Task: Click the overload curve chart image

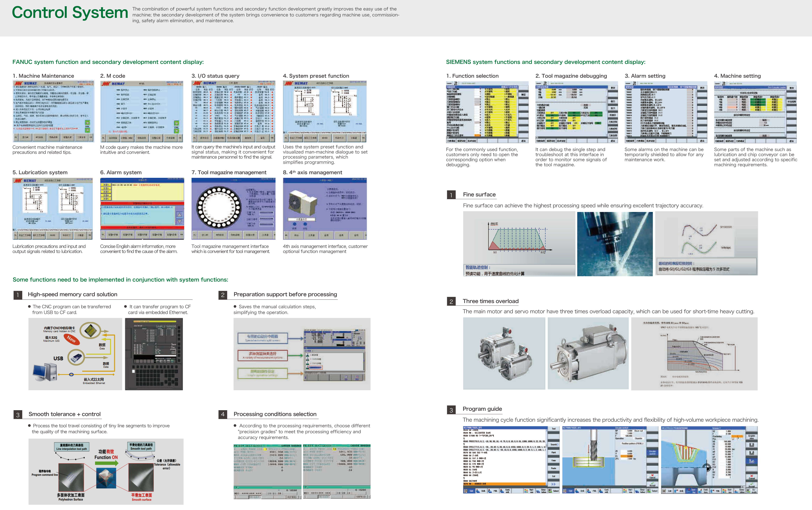Action: [694, 354]
